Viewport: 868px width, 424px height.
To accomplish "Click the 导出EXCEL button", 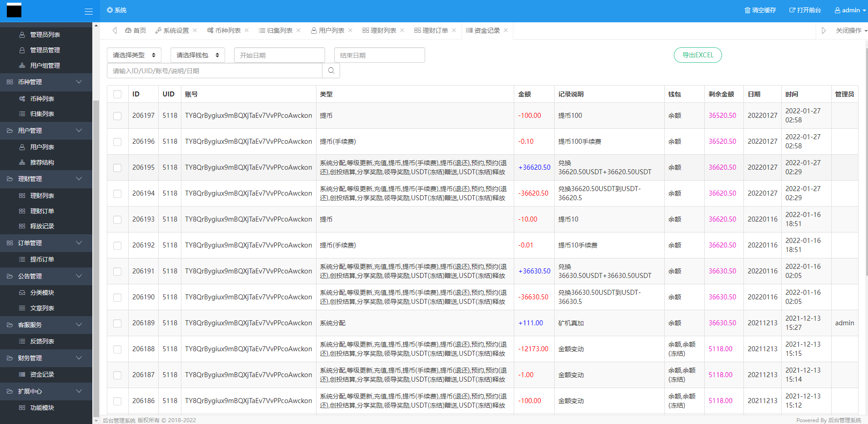I will point(697,55).
